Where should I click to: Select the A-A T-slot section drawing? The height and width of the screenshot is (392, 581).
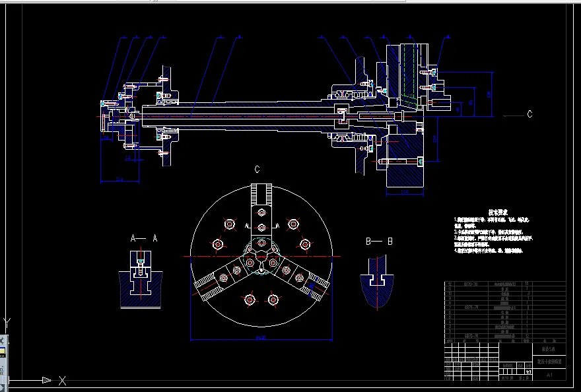point(141,279)
